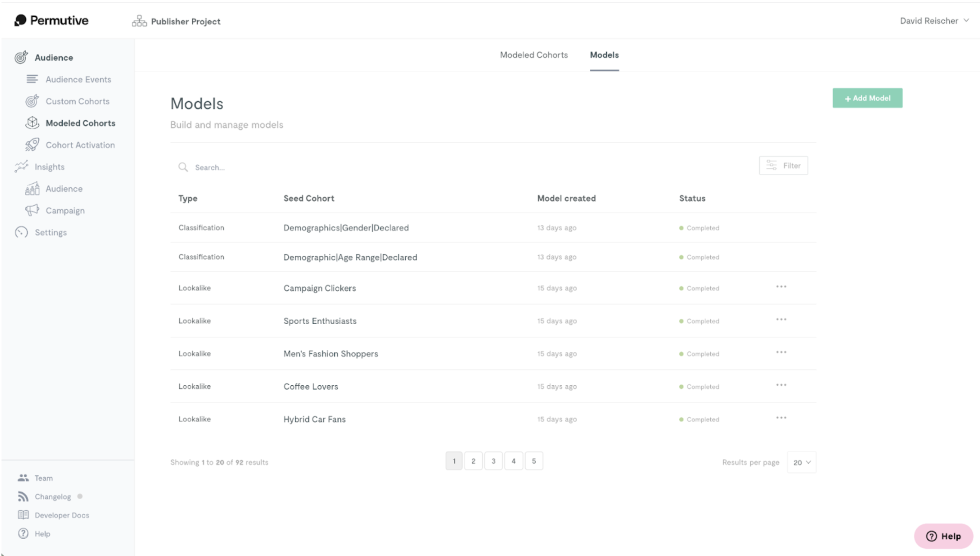Open actions menu for Campaign Clickers row

[x=781, y=286]
